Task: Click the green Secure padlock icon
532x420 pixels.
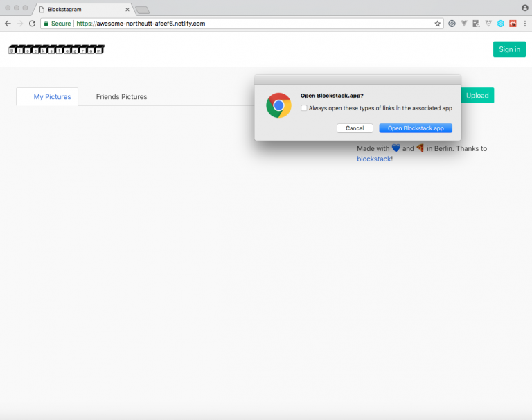Action: coord(46,23)
